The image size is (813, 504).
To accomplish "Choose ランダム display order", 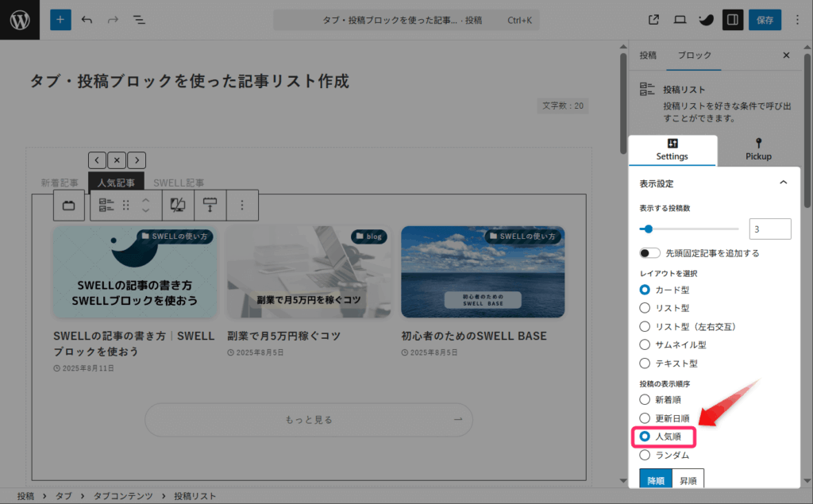I will (x=645, y=456).
